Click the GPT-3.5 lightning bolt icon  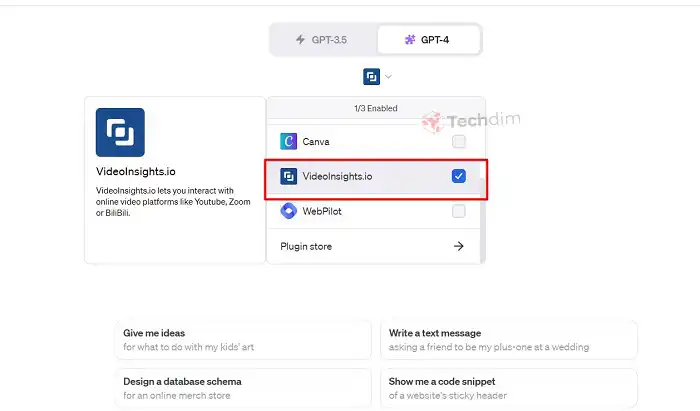coord(300,40)
